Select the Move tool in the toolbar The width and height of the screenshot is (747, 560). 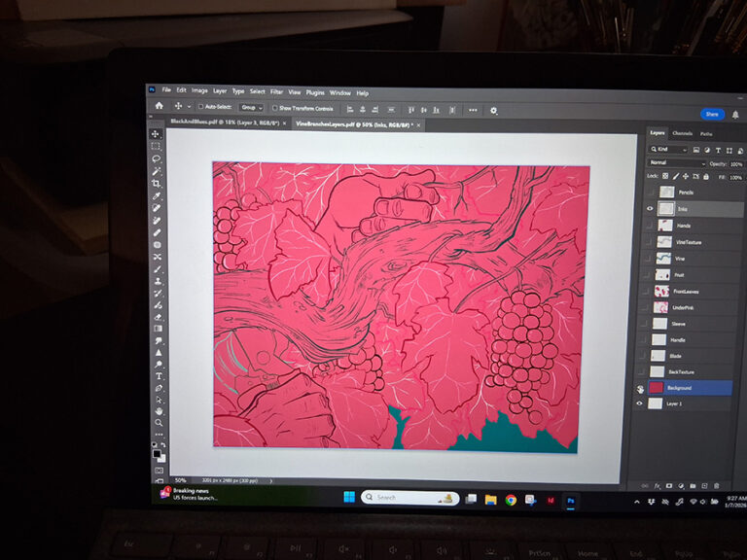156,134
